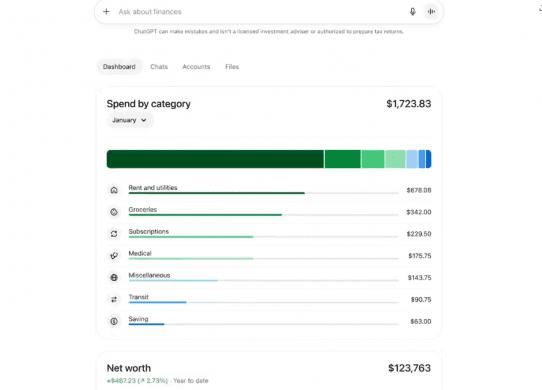Click the $1,723.83 total spend amount

pyautogui.click(x=409, y=104)
